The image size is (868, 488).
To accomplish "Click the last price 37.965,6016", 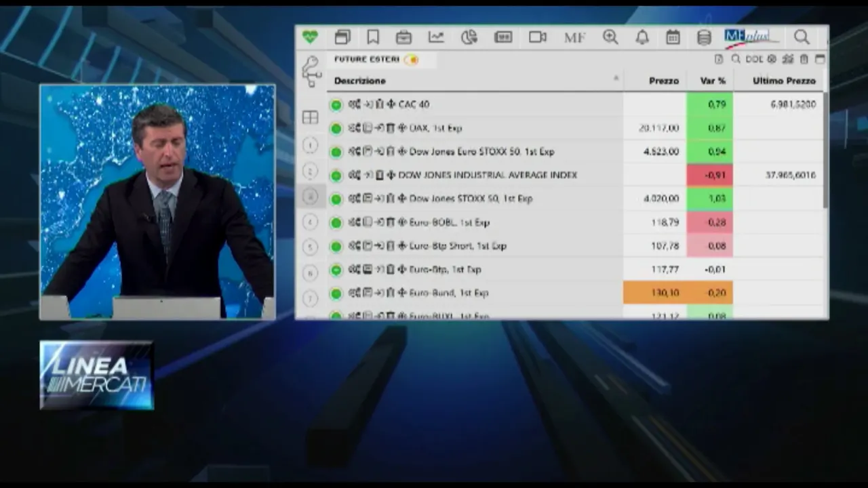I will [791, 175].
